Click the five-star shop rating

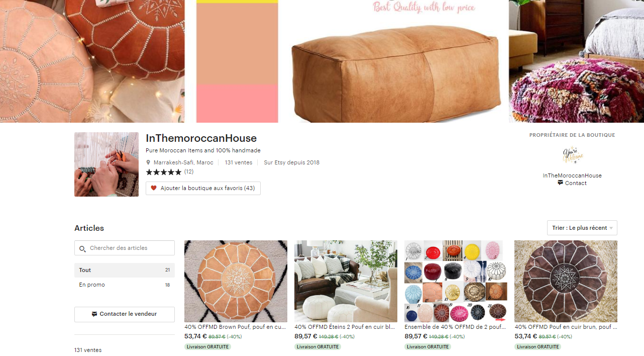click(164, 172)
